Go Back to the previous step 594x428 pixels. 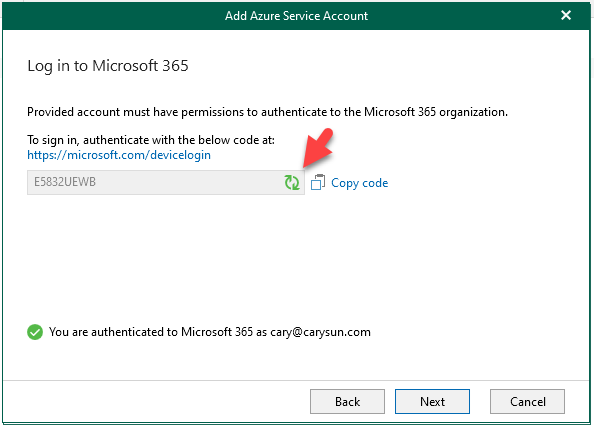pyautogui.click(x=347, y=401)
